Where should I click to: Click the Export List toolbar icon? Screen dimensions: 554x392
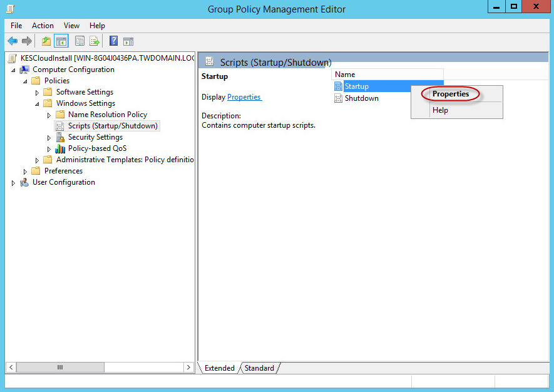tap(94, 41)
